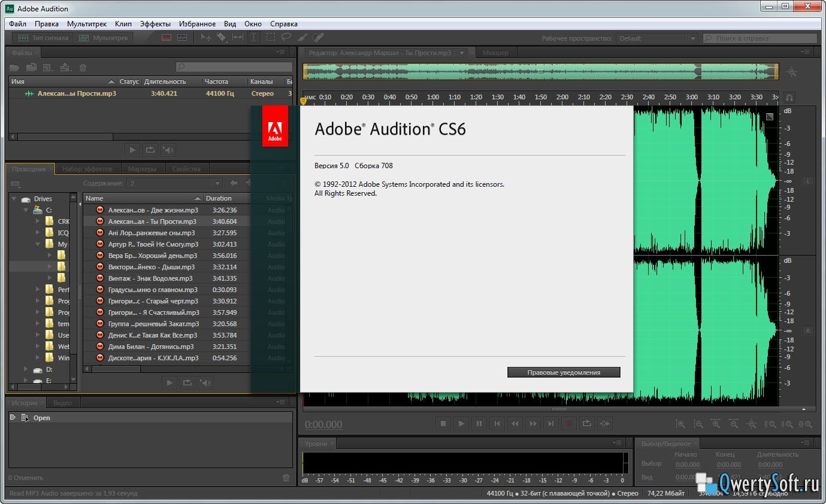Pause playback in the editor transport

(x=479, y=423)
